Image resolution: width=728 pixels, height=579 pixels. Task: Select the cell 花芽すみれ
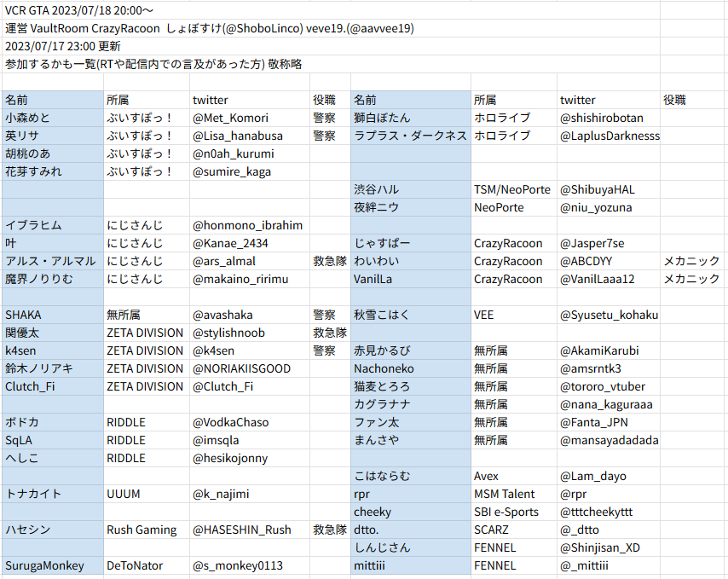(53, 171)
